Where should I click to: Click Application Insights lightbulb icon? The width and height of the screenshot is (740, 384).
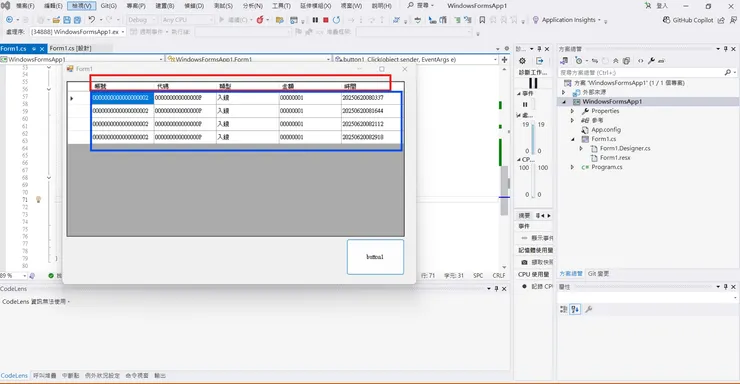click(x=536, y=20)
